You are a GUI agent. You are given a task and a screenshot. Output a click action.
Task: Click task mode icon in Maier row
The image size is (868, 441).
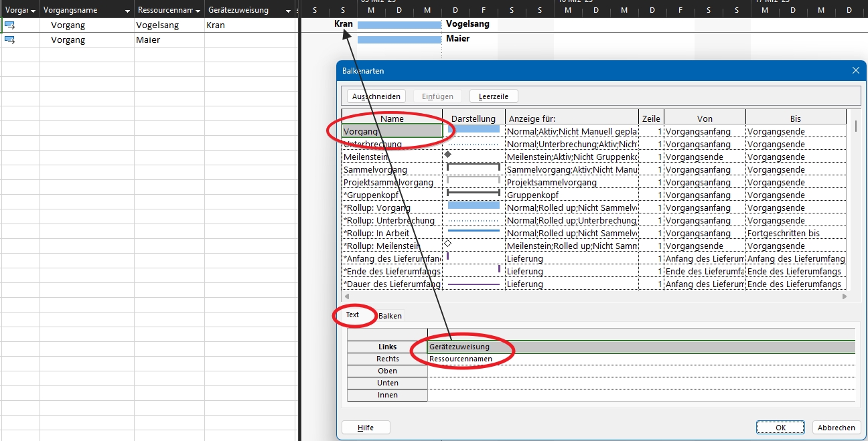[9, 39]
